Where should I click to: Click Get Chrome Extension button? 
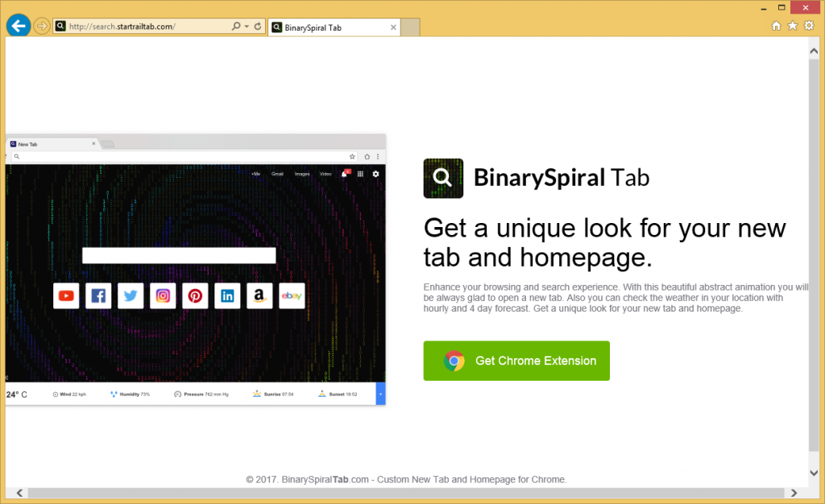pos(516,361)
